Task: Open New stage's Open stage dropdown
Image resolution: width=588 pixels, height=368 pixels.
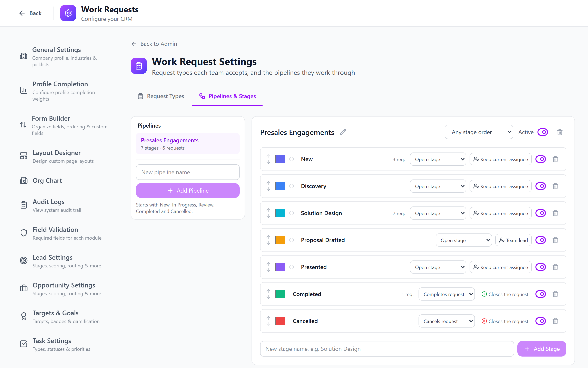Action: point(438,159)
